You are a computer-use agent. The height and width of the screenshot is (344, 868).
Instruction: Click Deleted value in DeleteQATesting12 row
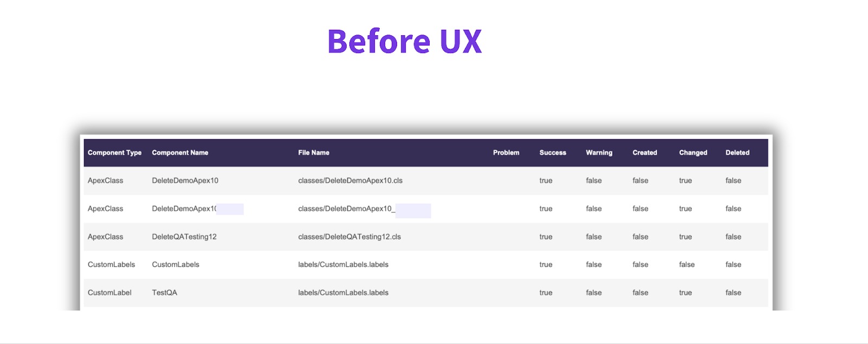pos(733,237)
